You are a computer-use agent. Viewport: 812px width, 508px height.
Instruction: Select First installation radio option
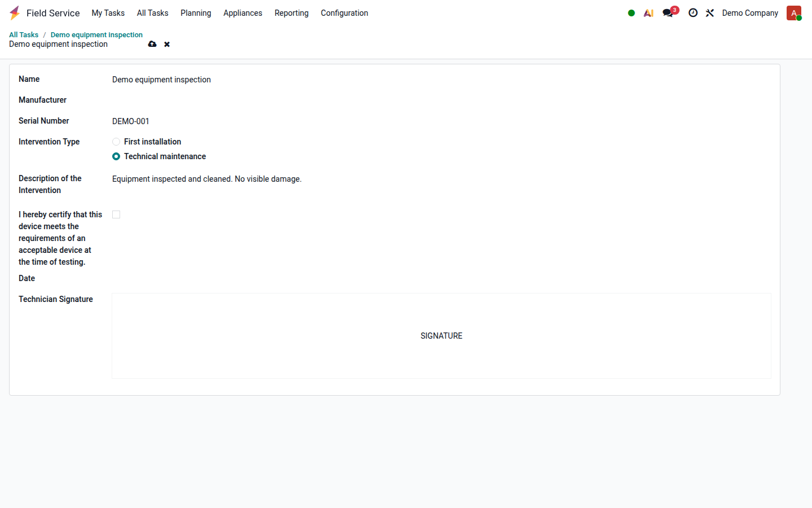pos(116,142)
